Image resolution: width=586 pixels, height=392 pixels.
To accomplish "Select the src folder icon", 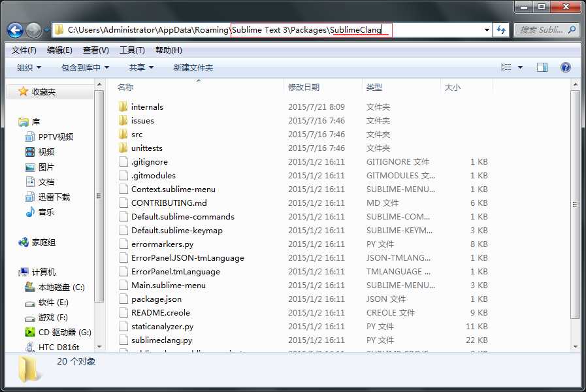I will click(x=123, y=134).
